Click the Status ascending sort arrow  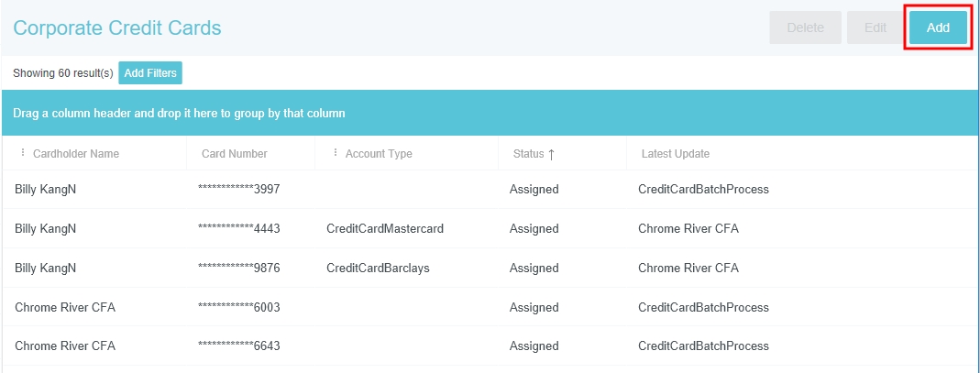coord(551,154)
